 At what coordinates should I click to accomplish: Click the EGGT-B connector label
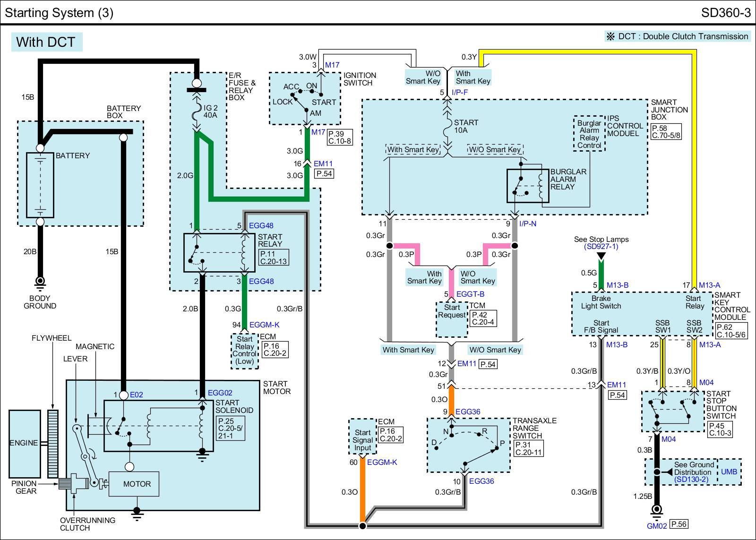pos(470,294)
